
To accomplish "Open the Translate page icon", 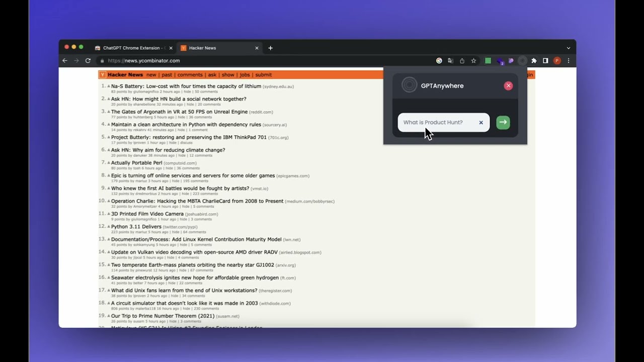I will click(x=450, y=61).
